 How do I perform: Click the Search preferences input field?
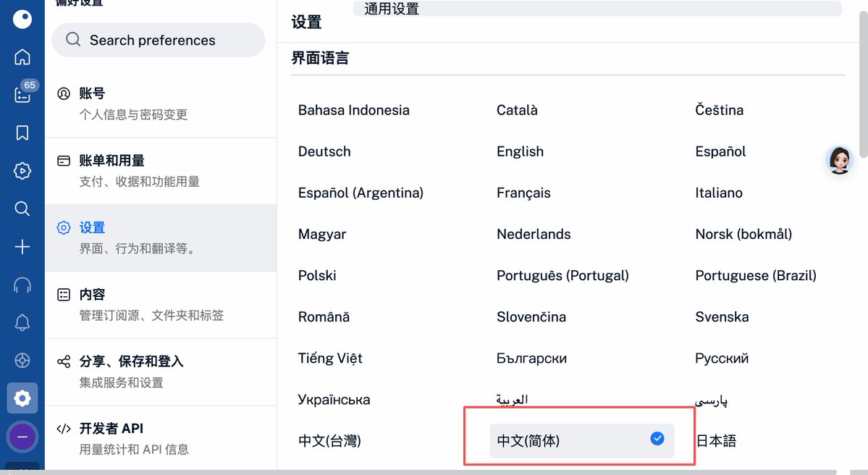click(x=159, y=40)
